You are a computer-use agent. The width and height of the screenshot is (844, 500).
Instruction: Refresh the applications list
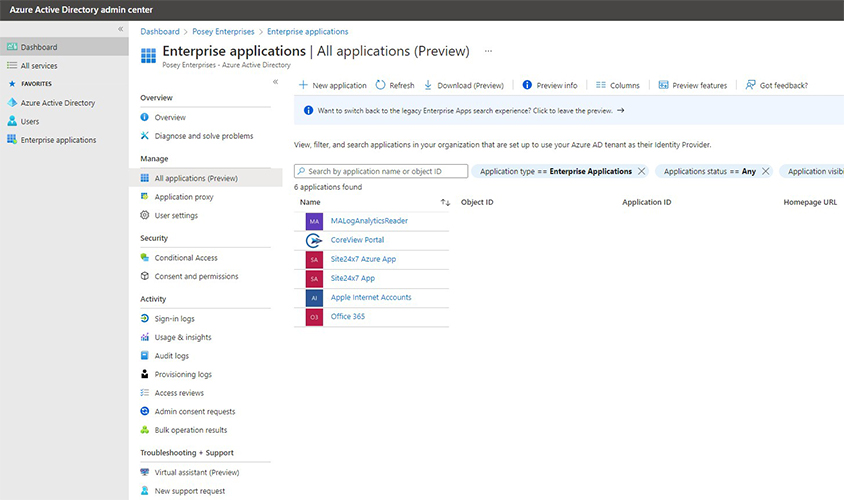(395, 85)
